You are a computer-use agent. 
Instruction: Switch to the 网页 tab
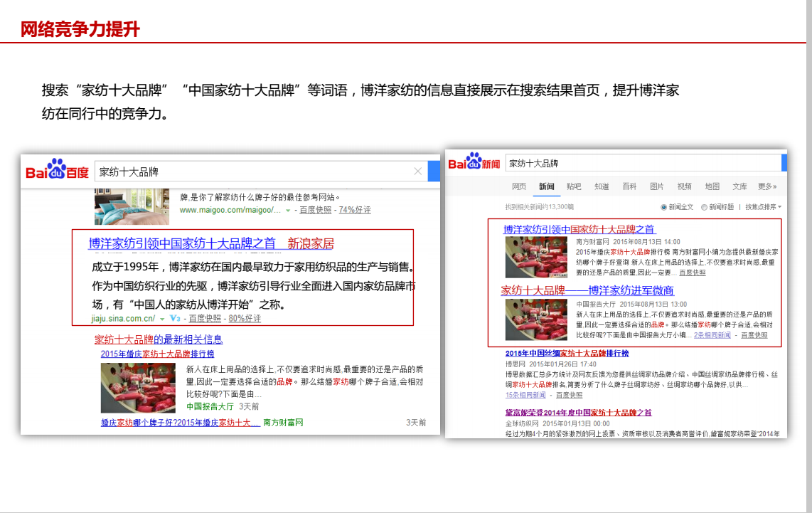click(x=519, y=186)
